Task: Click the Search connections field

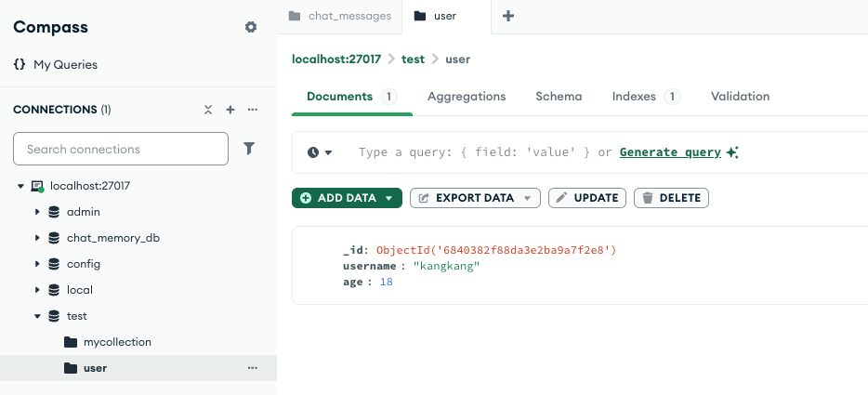Action: [x=121, y=149]
